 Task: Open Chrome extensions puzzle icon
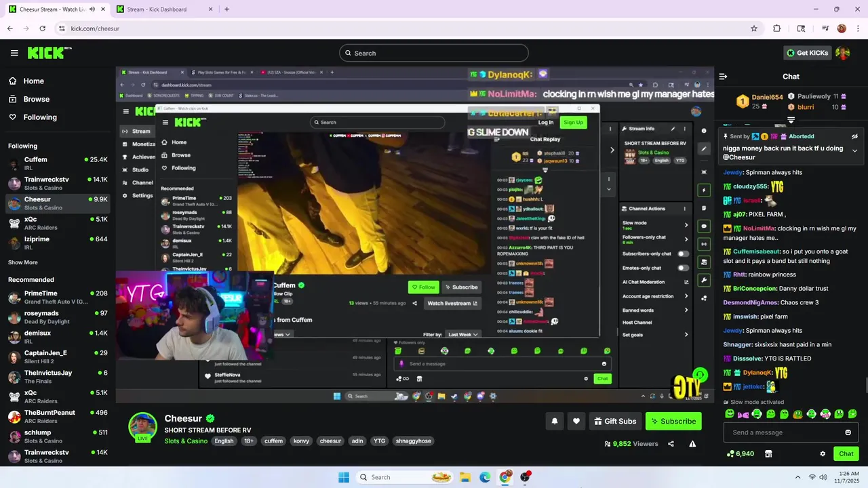coord(777,28)
